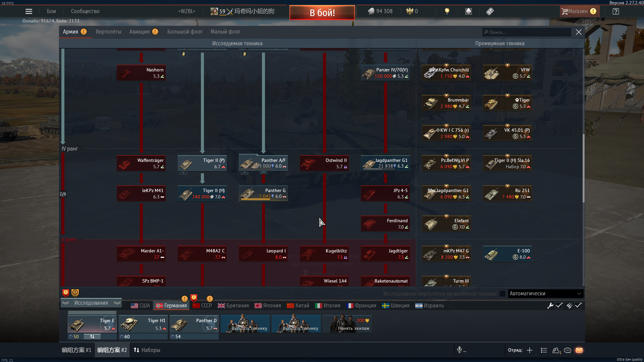Select the СССР nation tab

202,306
